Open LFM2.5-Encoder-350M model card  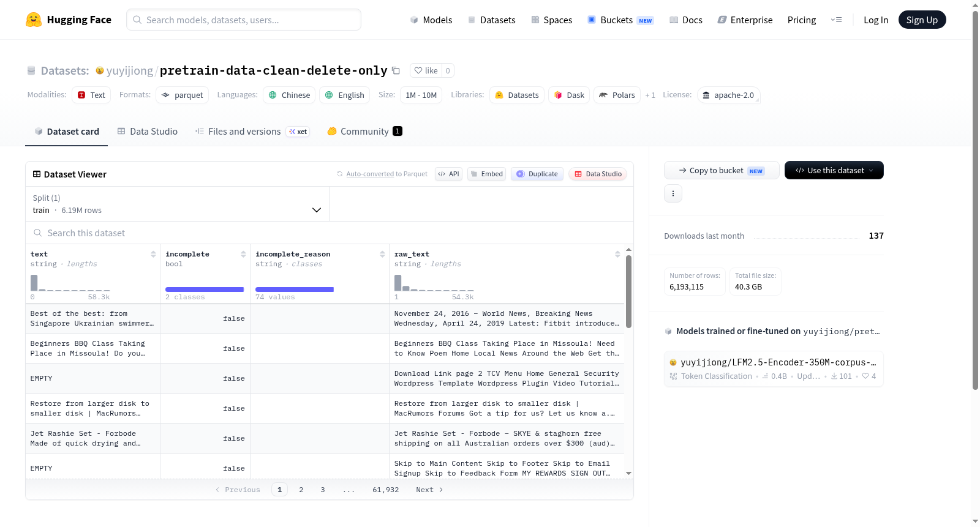pyautogui.click(x=774, y=368)
